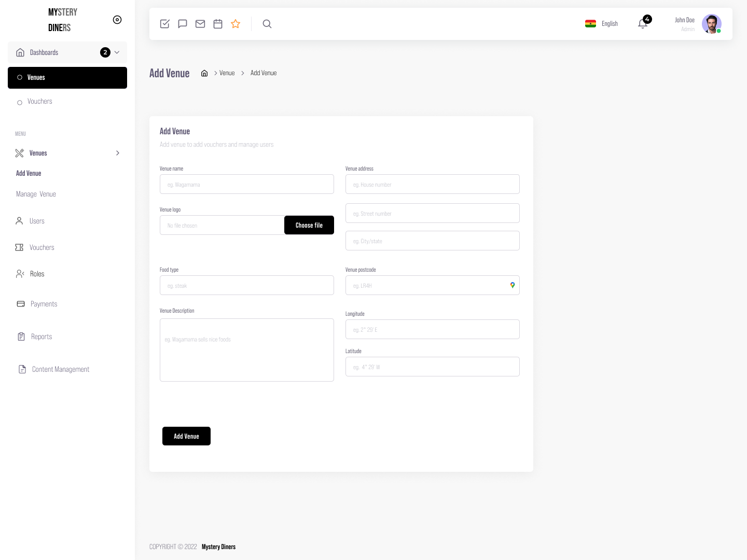Click the map pin in postcode field
Viewport: 747px width, 560px height.
point(513,285)
